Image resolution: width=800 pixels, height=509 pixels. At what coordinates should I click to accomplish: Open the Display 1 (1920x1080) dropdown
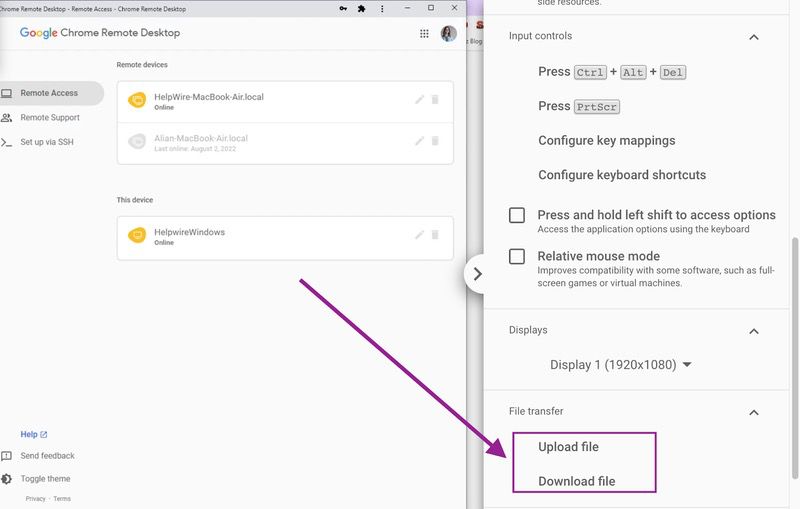pyautogui.click(x=621, y=365)
